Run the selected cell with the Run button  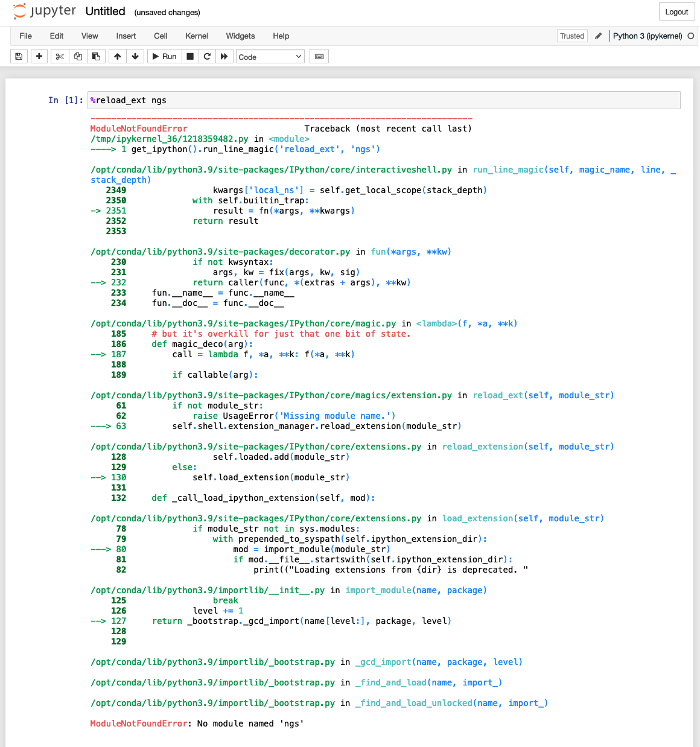(x=164, y=56)
